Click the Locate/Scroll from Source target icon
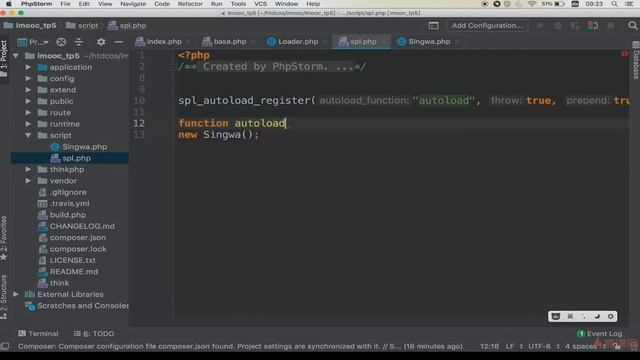 tap(61, 42)
